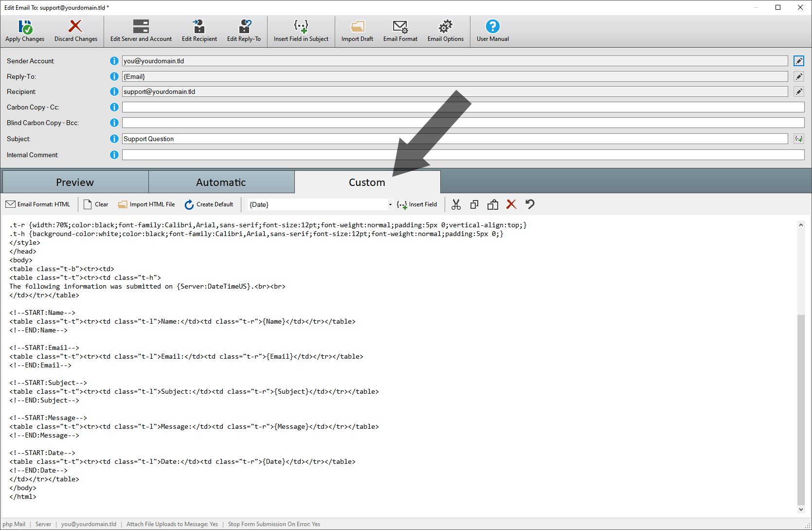Open the User Manual help
The height and width of the screenshot is (530, 812).
pyautogui.click(x=493, y=31)
